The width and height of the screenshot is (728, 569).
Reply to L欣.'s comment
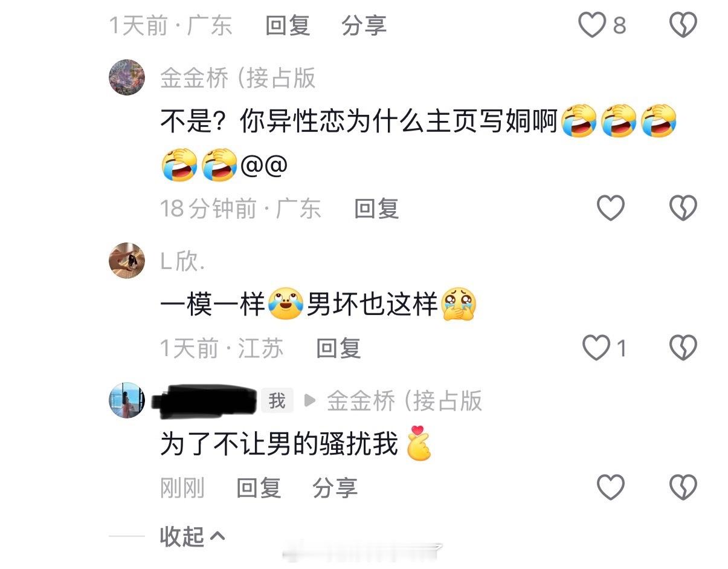[x=338, y=348]
